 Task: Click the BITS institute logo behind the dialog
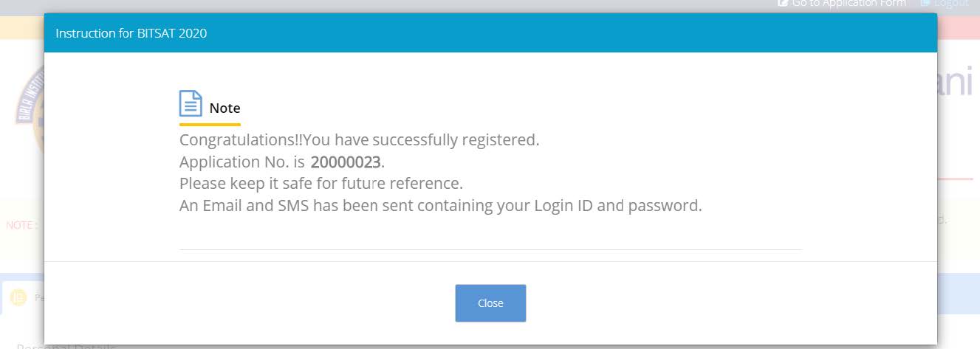[x=28, y=111]
